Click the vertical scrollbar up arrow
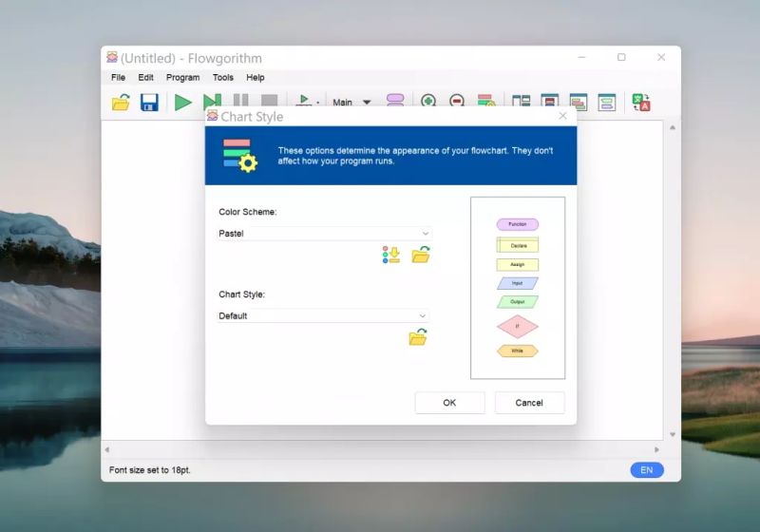 (673, 128)
